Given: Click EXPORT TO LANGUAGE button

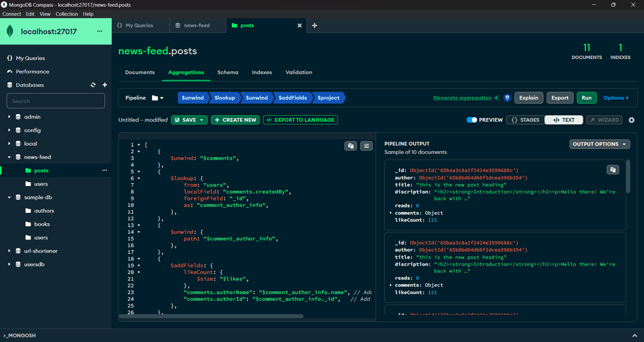Looking at the screenshot, I should (x=300, y=120).
